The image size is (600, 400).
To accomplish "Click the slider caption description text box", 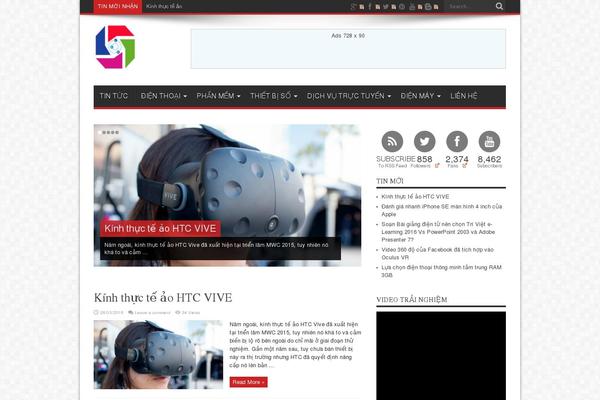I will (220, 248).
